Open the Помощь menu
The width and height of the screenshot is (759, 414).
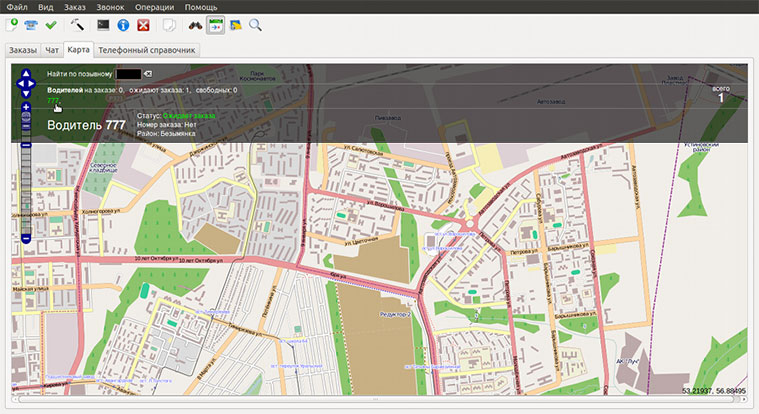tap(201, 7)
